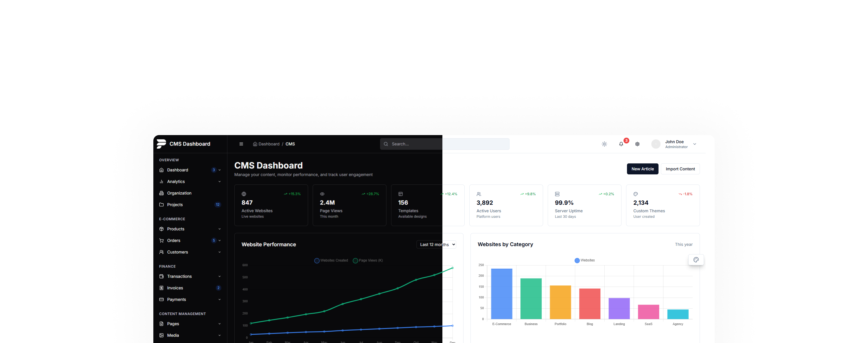Toggle the Websites bar chart legend

pyautogui.click(x=584, y=261)
